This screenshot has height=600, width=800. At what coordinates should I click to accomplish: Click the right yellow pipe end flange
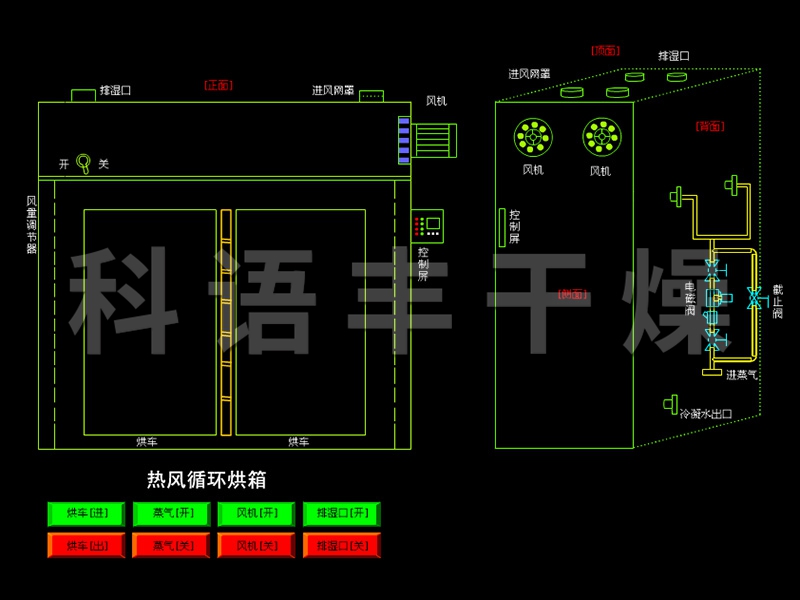732,185
